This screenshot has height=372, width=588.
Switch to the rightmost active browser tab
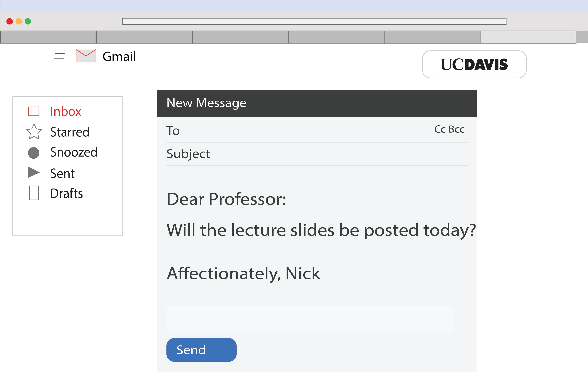528,37
